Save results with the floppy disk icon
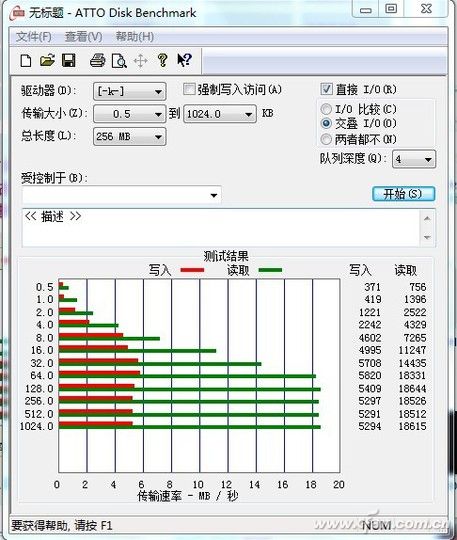Image resolution: width=457 pixels, height=540 pixels. [69, 61]
